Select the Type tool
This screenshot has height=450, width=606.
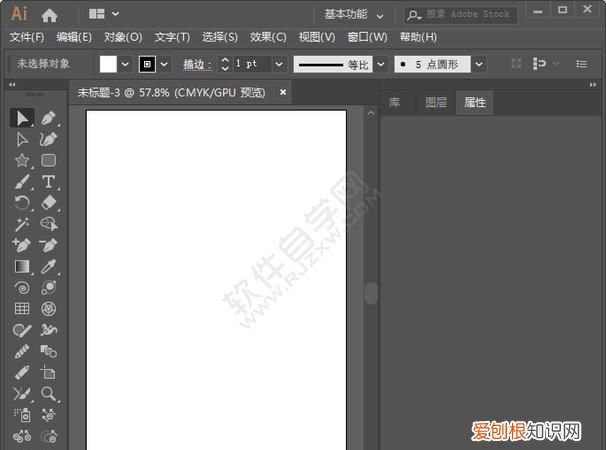(x=48, y=181)
